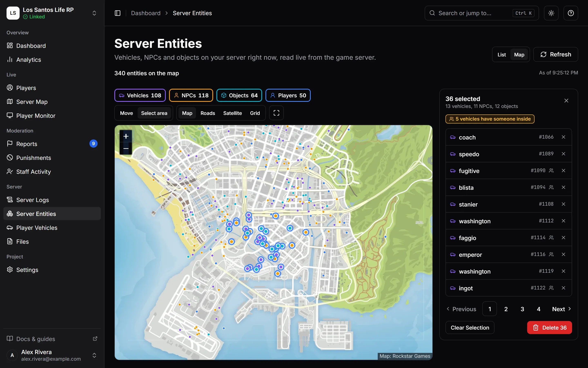Open Reports in the sidebar

[52, 144]
